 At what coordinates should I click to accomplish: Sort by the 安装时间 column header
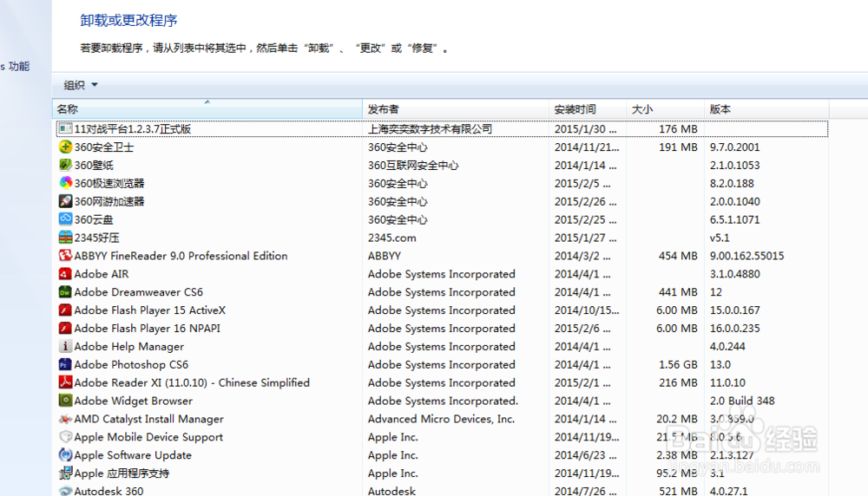click(x=588, y=109)
